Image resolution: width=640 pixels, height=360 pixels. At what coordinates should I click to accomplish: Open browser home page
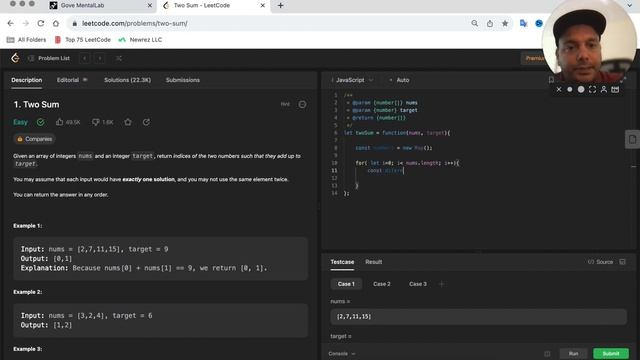pyautogui.click(x=56, y=23)
